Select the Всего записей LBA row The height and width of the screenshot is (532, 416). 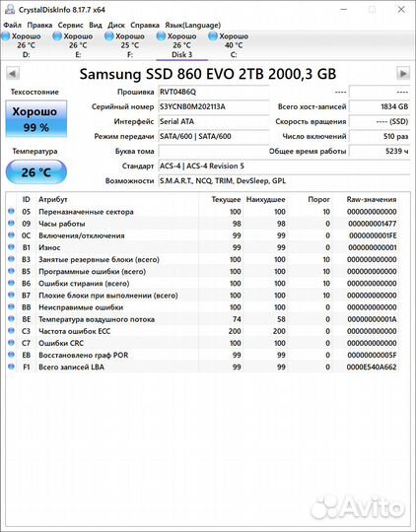click(x=203, y=367)
